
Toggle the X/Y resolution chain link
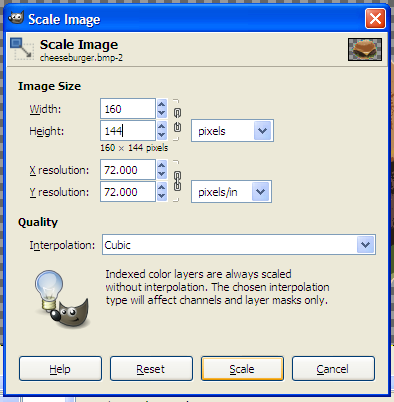[177, 181]
